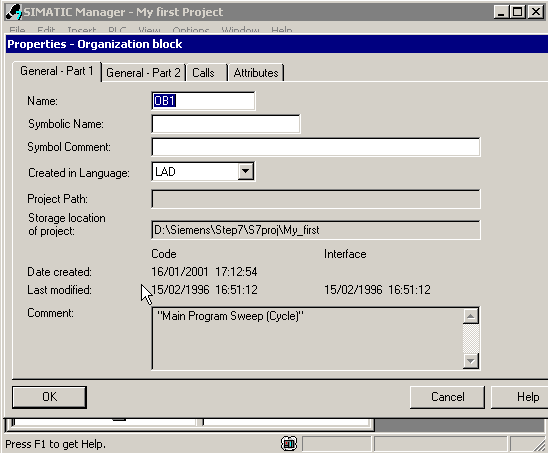Click the Symbol Comment input field

[x=316, y=147]
